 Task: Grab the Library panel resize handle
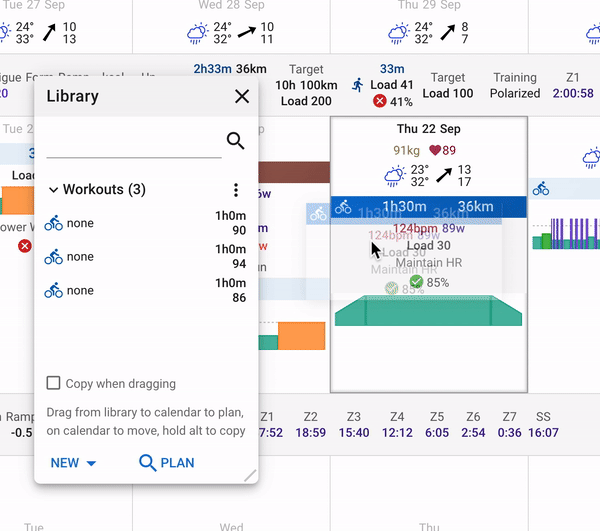point(250,476)
